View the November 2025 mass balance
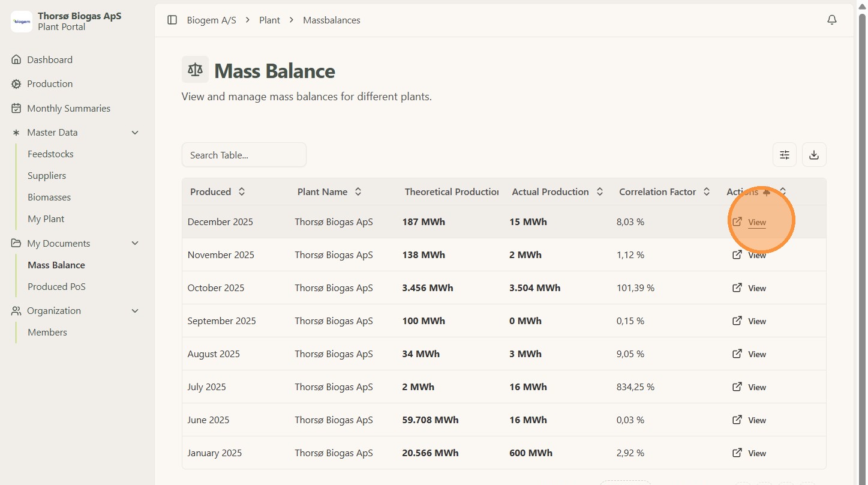Viewport: 868px width, 485px height. (756, 255)
